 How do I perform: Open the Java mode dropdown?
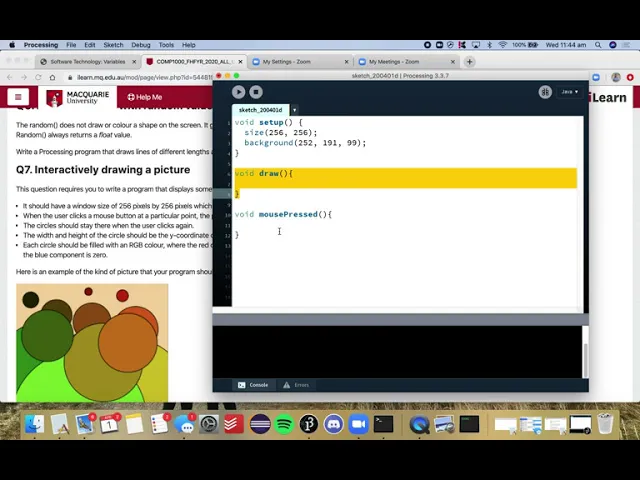click(569, 92)
